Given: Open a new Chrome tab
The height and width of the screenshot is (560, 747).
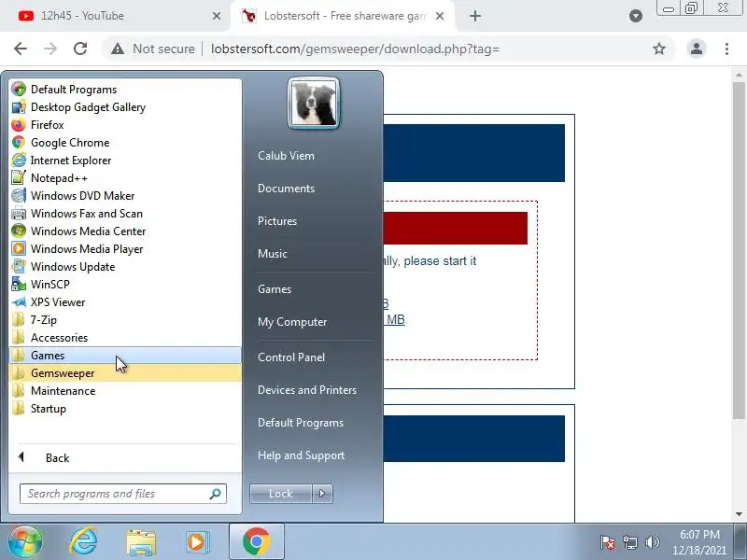Looking at the screenshot, I should 475,16.
